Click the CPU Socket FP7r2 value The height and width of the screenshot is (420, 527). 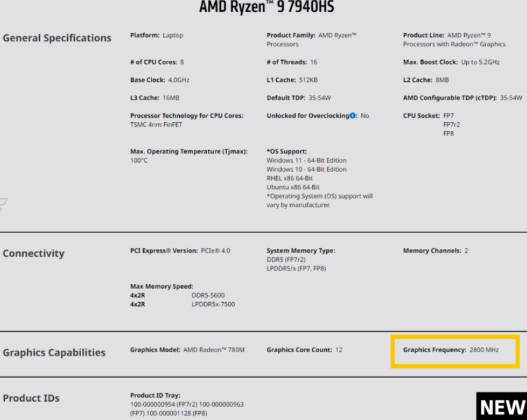point(452,125)
